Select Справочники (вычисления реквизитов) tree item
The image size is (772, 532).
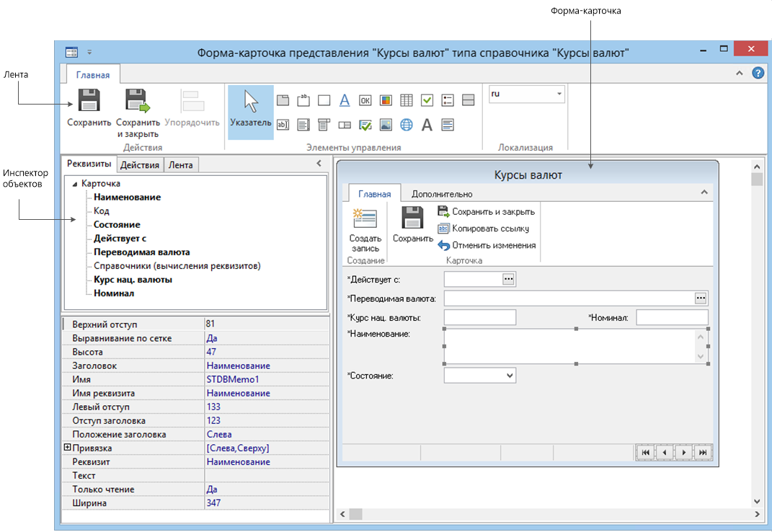[177, 266]
